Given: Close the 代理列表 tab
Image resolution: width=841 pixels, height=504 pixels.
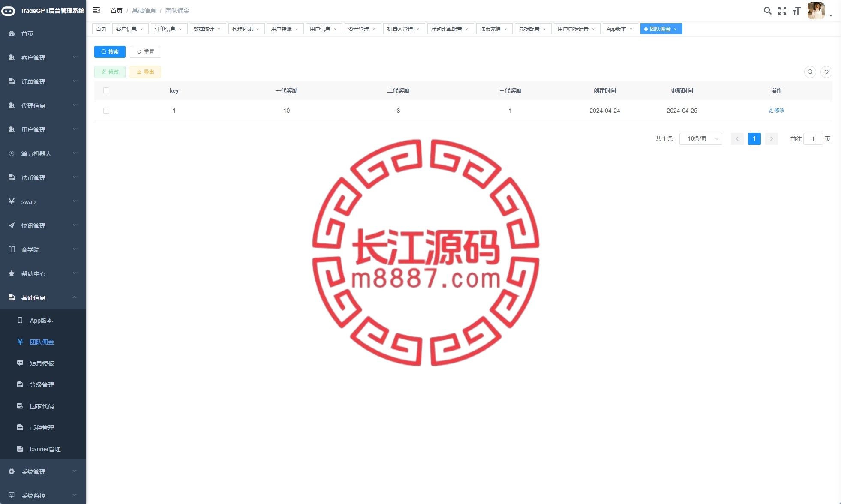Looking at the screenshot, I should coord(258,29).
